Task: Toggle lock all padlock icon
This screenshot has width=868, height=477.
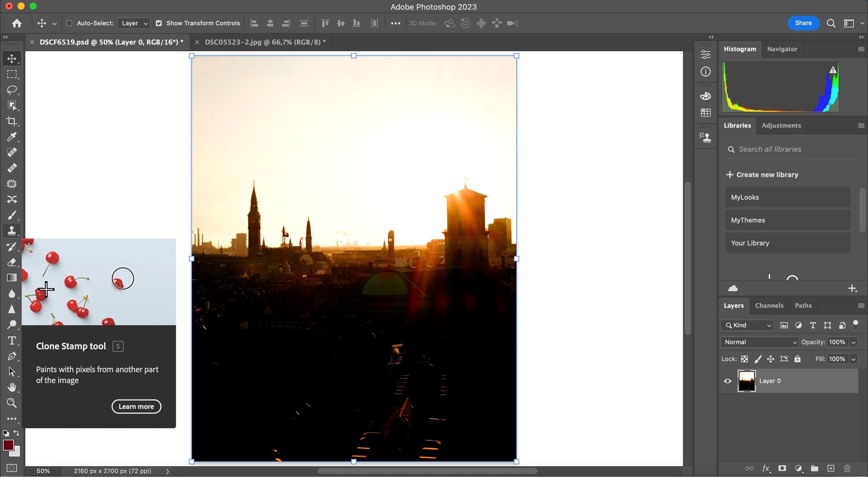Action: [797, 359]
